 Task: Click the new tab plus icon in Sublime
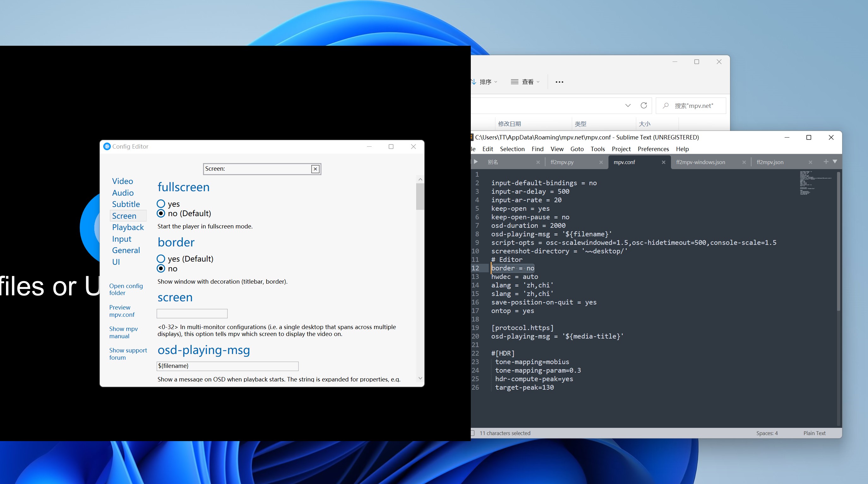tap(826, 162)
